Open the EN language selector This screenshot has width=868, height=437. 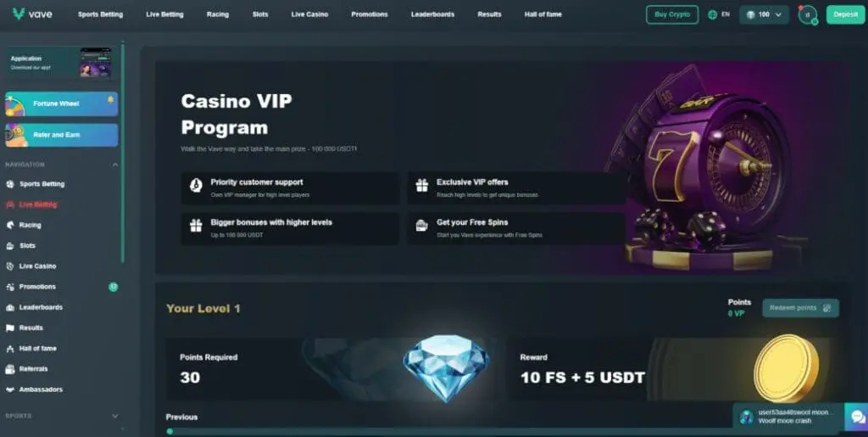tap(719, 15)
